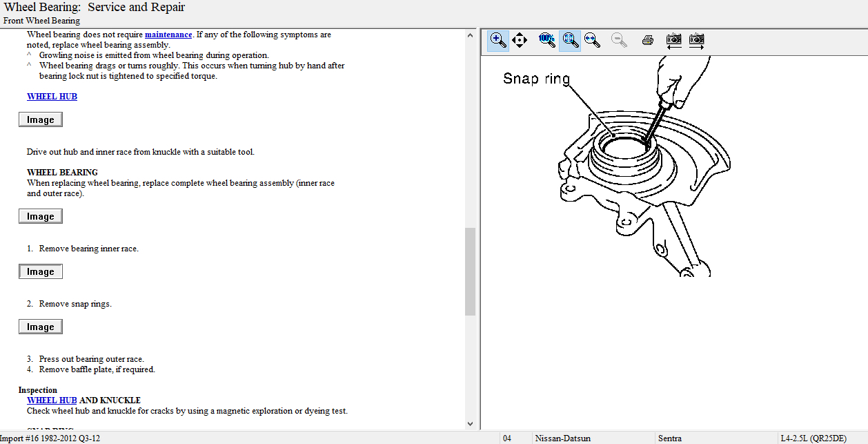Image resolution: width=868 pixels, height=444 pixels.
Task: Click 'Check wheel hub and knuckle for cracks' line
Action: click(x=187, y=411)
